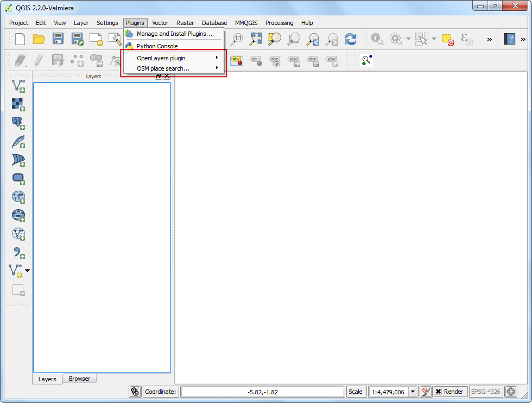Viewport: 532px width, 403px height.
Task: Open the Layer menu
Action: (81, 23)
